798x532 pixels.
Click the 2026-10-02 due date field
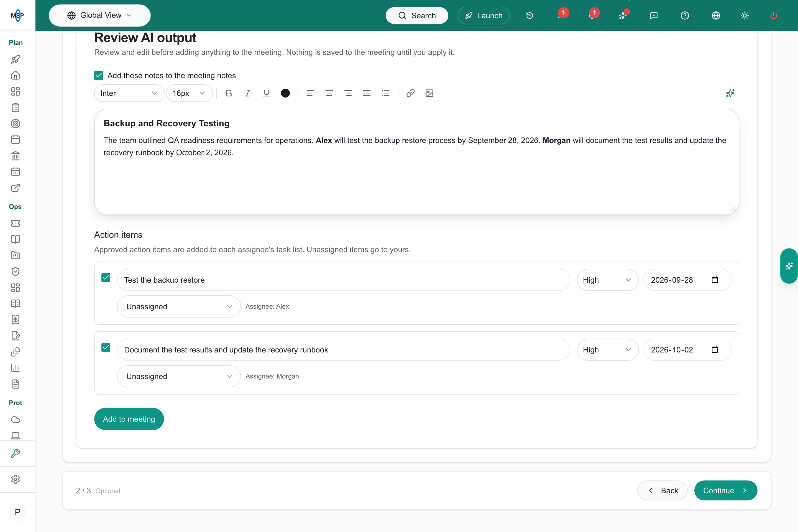point(687,350)
